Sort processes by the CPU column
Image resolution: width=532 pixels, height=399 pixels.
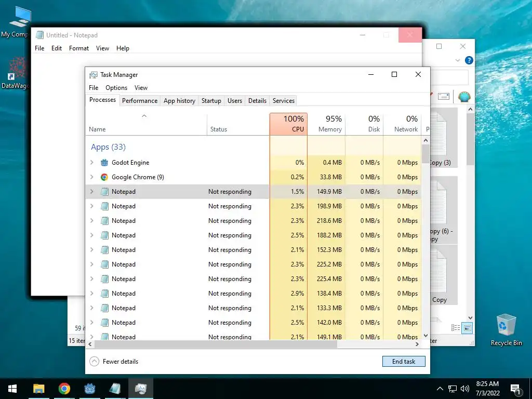pyautogui.click(x=289, y=124)
